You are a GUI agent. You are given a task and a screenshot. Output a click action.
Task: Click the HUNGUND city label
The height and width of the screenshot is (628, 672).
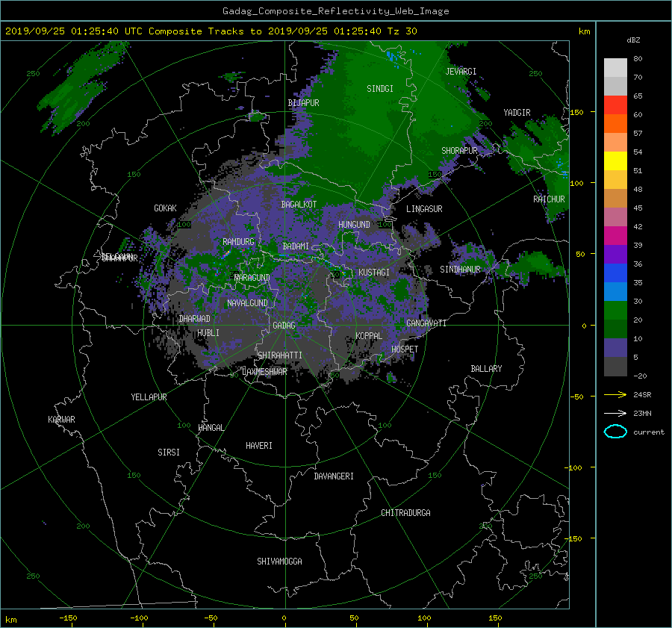click(354, 225)
